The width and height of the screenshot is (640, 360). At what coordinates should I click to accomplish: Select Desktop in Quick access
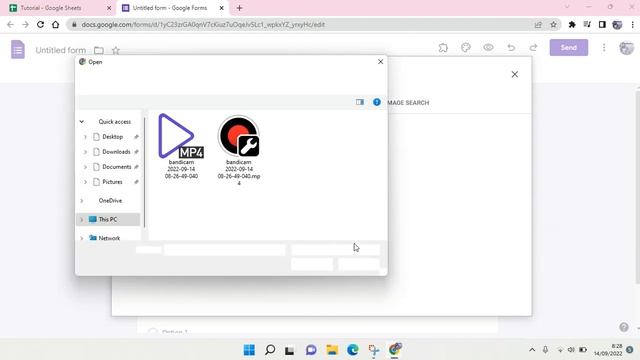tap(112, 137)
